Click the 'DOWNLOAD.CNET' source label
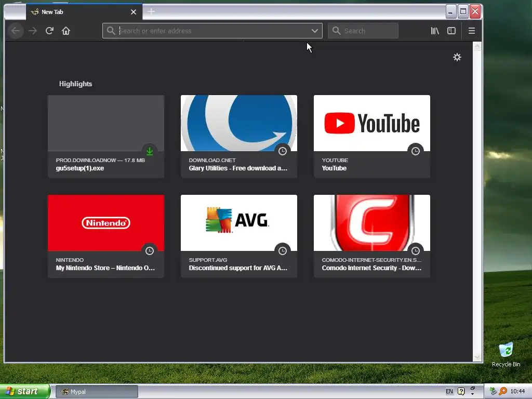This screenshot has height=399, width=532. coord(212,160)
